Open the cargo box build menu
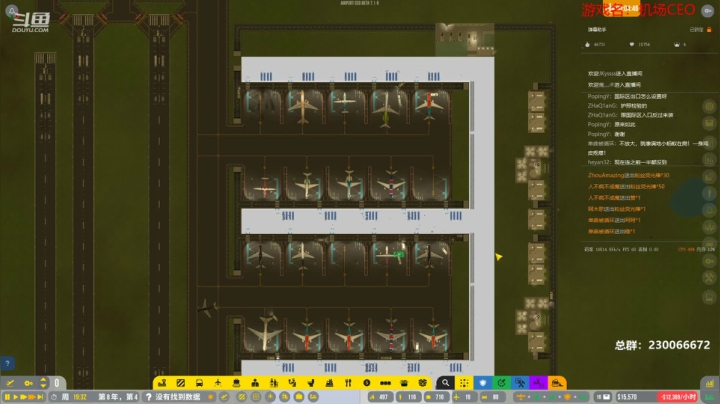Image resolution: width=720 pixels, height=404 pixels. click(x=422, y=383)
